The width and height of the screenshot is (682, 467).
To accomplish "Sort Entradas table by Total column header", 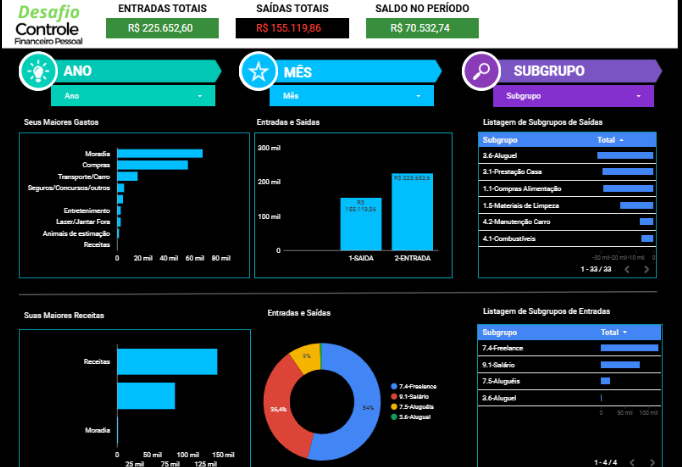I will point(612,331).
